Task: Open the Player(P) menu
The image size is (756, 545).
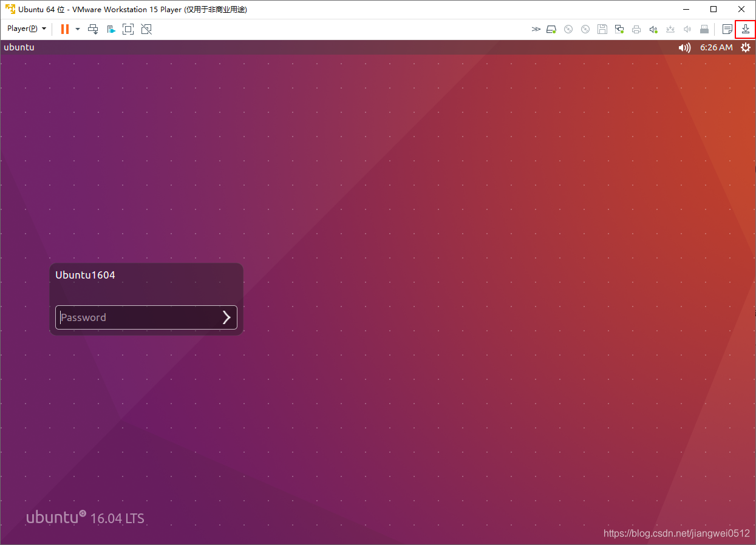Action: tap(27, 29)
